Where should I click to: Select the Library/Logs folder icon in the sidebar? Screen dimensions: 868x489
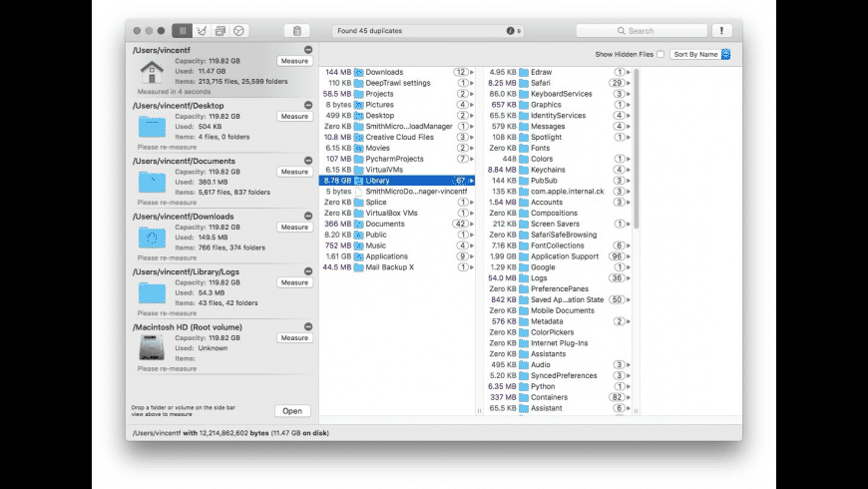pos(152,293)
